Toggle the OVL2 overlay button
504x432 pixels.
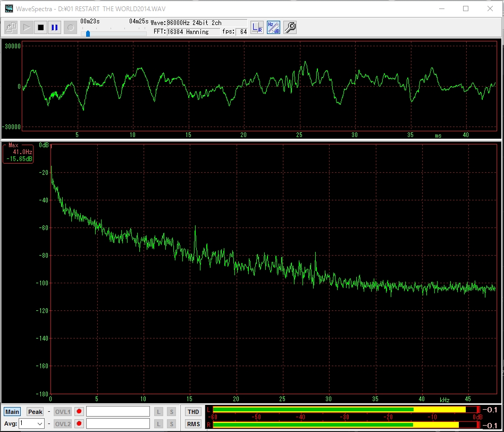tap(63, 424)
